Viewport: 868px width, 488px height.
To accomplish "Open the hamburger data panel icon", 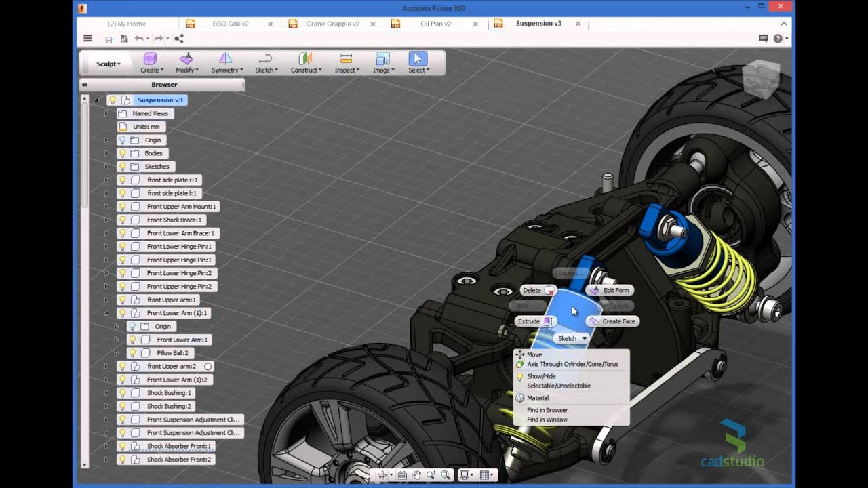I will click(x=87, y=39).
